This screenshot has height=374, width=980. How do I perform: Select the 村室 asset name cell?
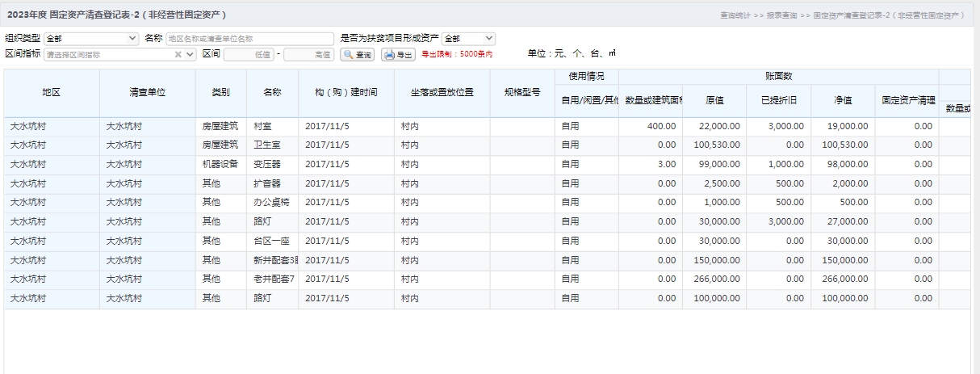pos(273,127)
